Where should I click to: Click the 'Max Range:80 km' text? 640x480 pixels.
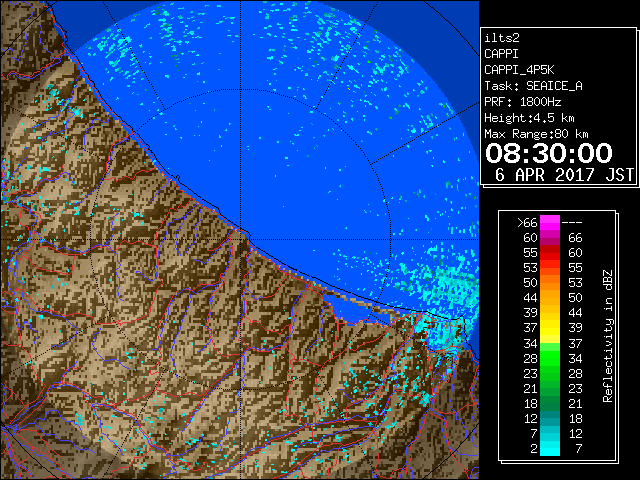coord(536,134)
